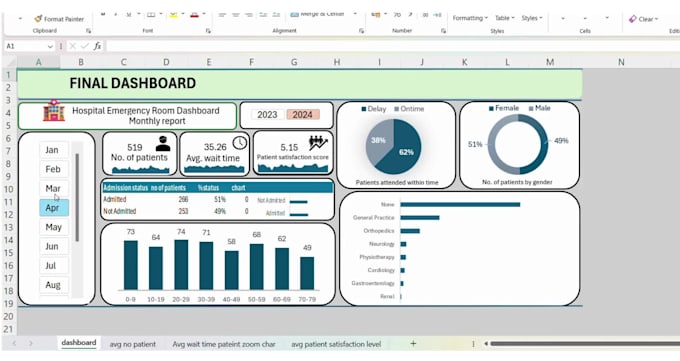Apply the red font color button
The image size is (680, 361).
(194, 15)
